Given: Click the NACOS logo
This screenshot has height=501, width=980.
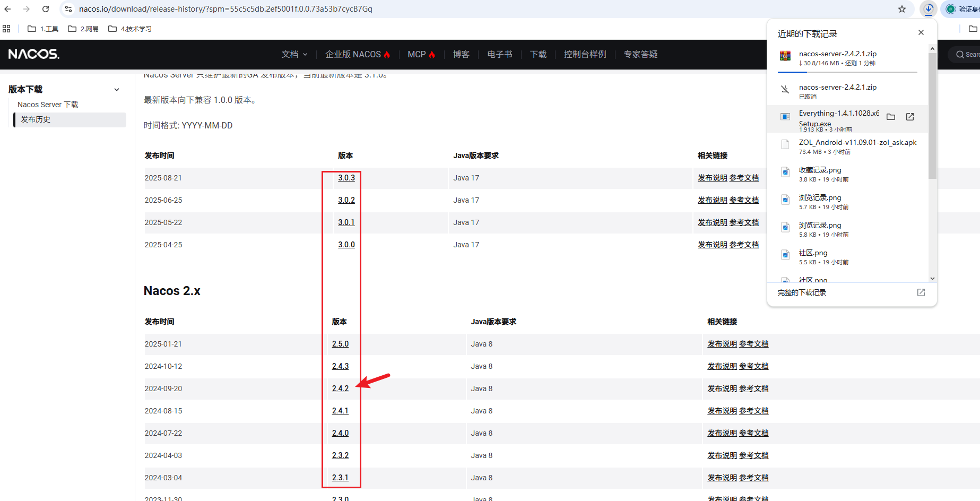Looking at the screenshot, I should [x=34, y=54].
